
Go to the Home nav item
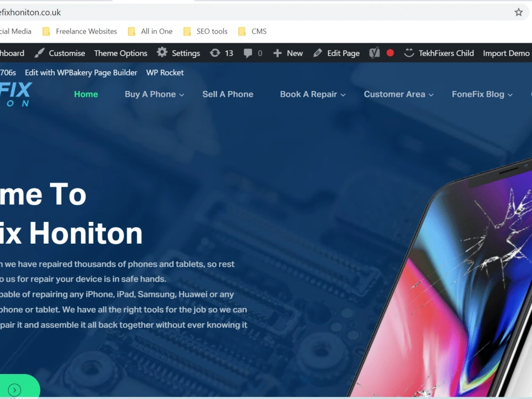coord(86,94)
